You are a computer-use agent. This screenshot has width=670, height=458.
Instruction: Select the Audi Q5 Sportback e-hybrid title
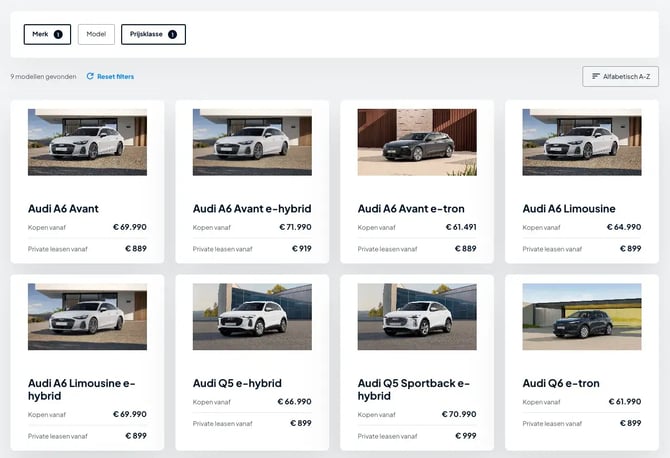pos(414,389)
